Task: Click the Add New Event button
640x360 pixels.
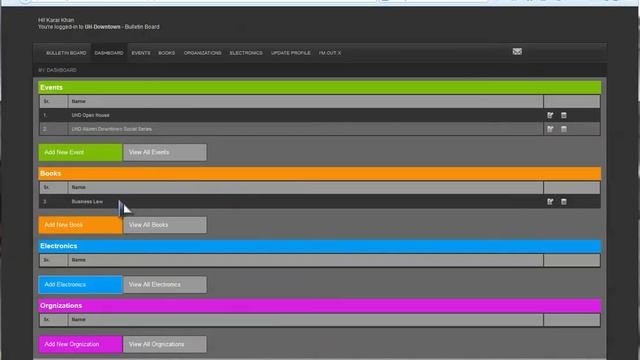Action: tap(80, 152)
